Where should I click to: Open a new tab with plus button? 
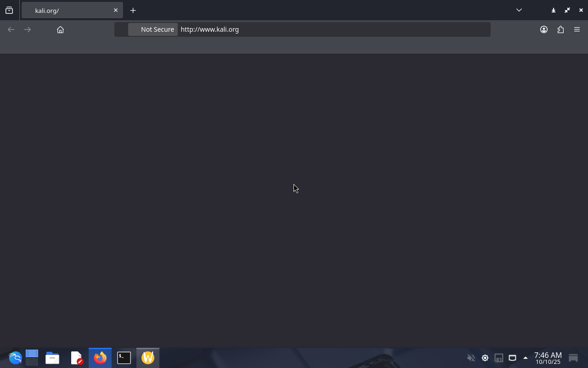pos(133,10)
